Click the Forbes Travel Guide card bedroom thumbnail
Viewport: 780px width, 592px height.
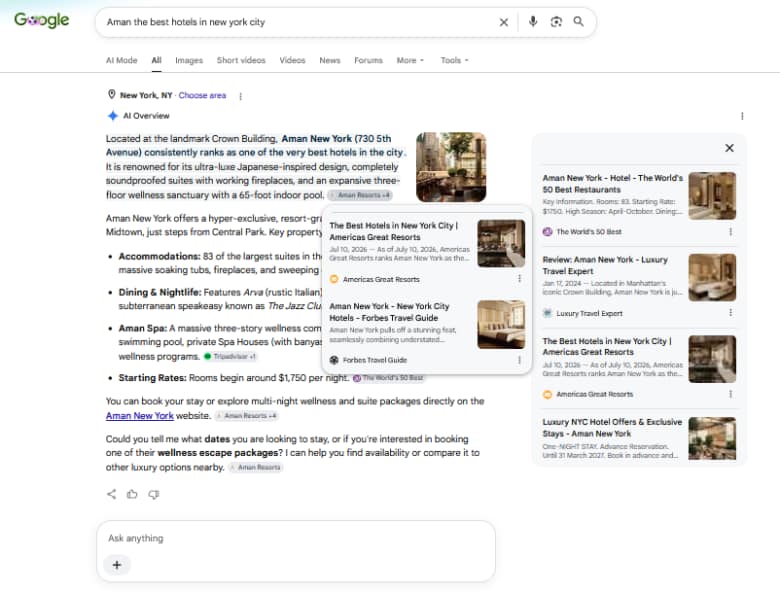pyautogui.click(x=501, y=324)
